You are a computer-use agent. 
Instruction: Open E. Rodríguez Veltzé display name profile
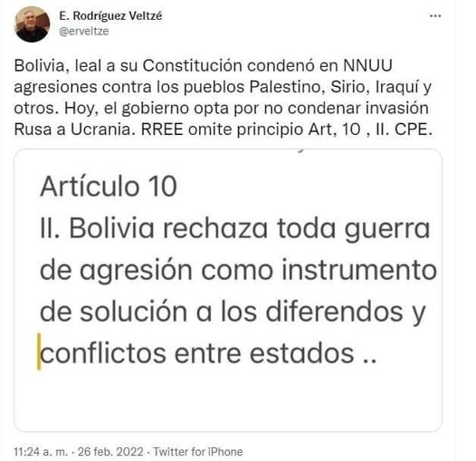(110, 15)
